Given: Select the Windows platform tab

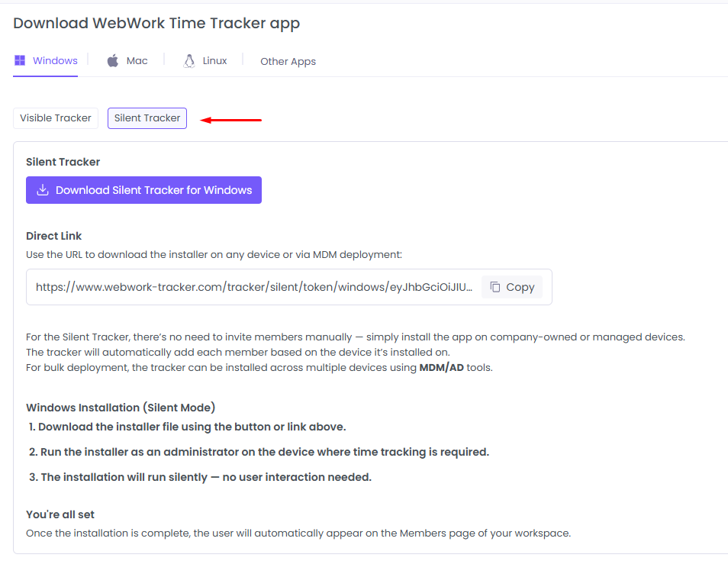Looking at the screenshot, I should click(46, 60).
